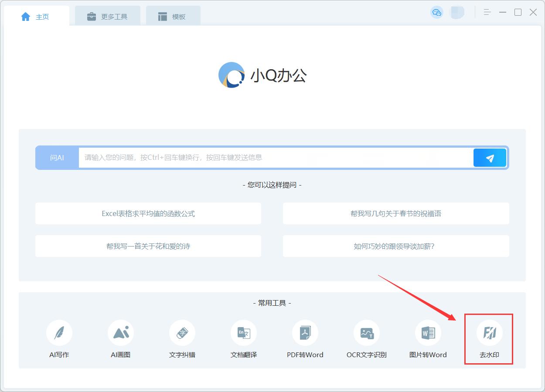
Task: Launch the OCR文字识别 tool
Action: tap(367, 333)
